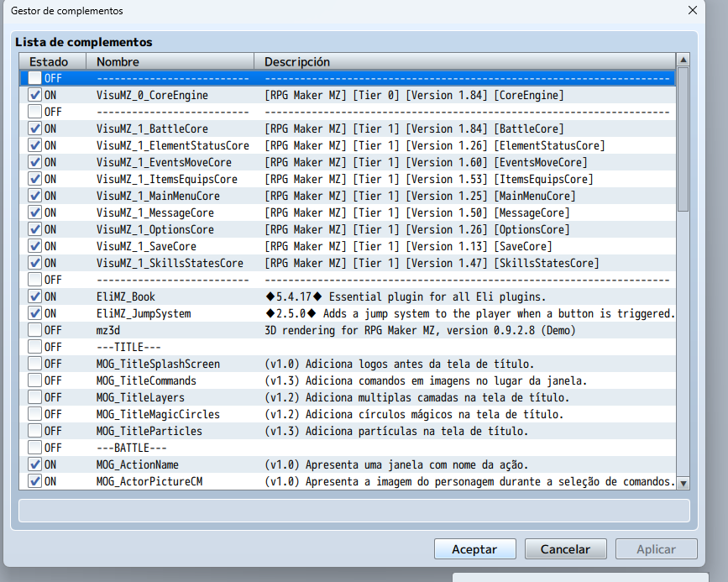Screen dimensions: 728x582
Task: Select the MOG_TitleLayers plugin name
Action: coord(140,397)
